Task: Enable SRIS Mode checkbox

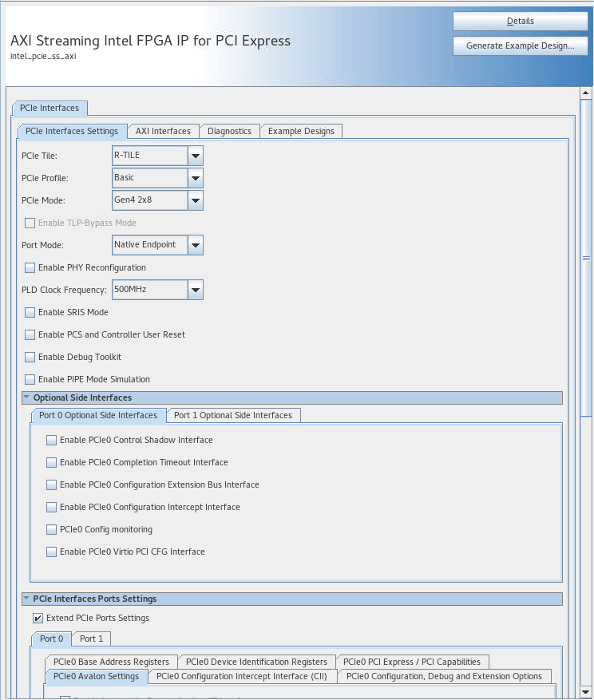Action: 30,313
